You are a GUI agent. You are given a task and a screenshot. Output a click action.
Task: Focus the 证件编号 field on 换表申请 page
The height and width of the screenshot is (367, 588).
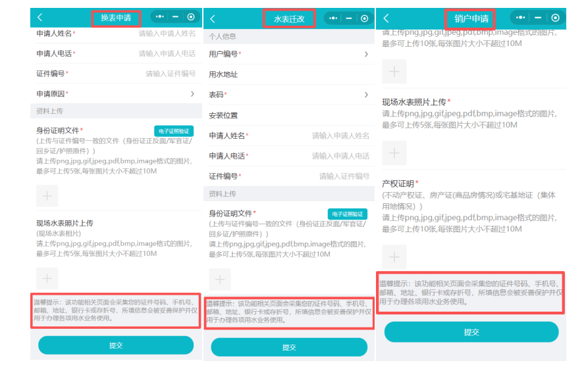pyautogui.click(x=170, y=74)
